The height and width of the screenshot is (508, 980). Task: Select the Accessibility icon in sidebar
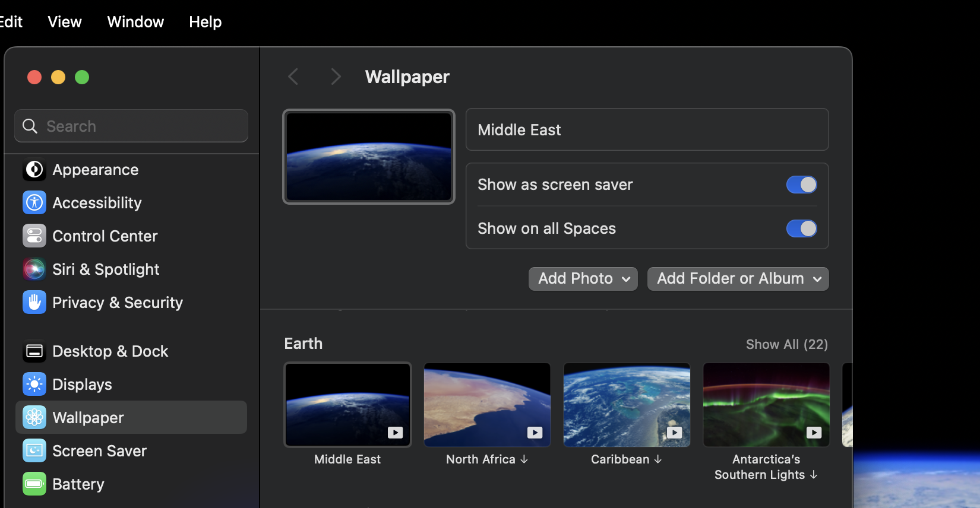(x=34, y=203)
